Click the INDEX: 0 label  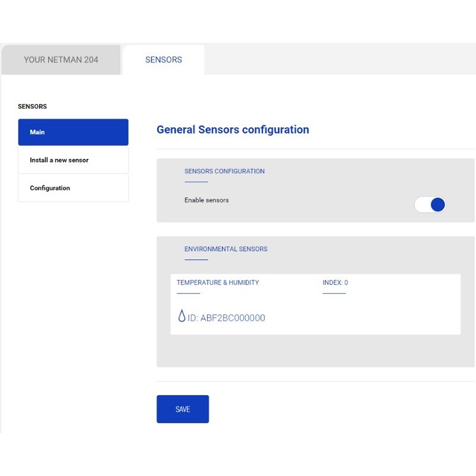tap(335, 283)
